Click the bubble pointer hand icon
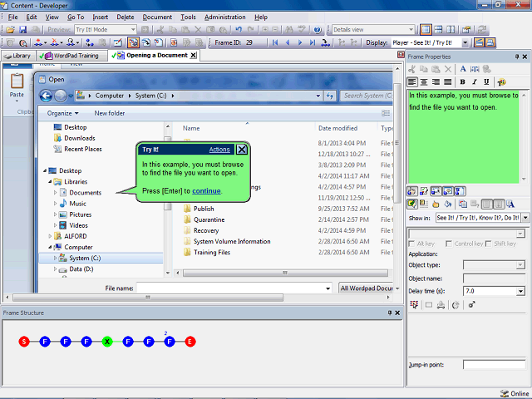The height and width of the screenshot is (399, 532). [x=436, y=204]
